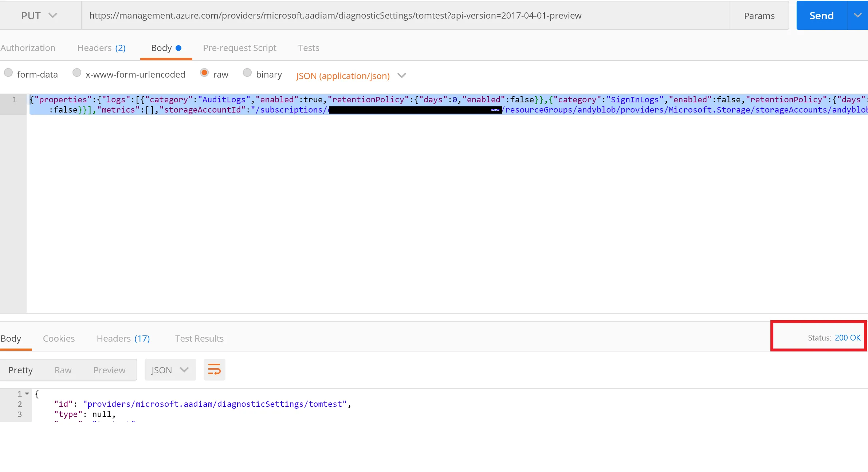The width and height of the screenshot is (868, 472).
Task: Click the Params button
Action: pyautogui.click(x=759, y=16)
